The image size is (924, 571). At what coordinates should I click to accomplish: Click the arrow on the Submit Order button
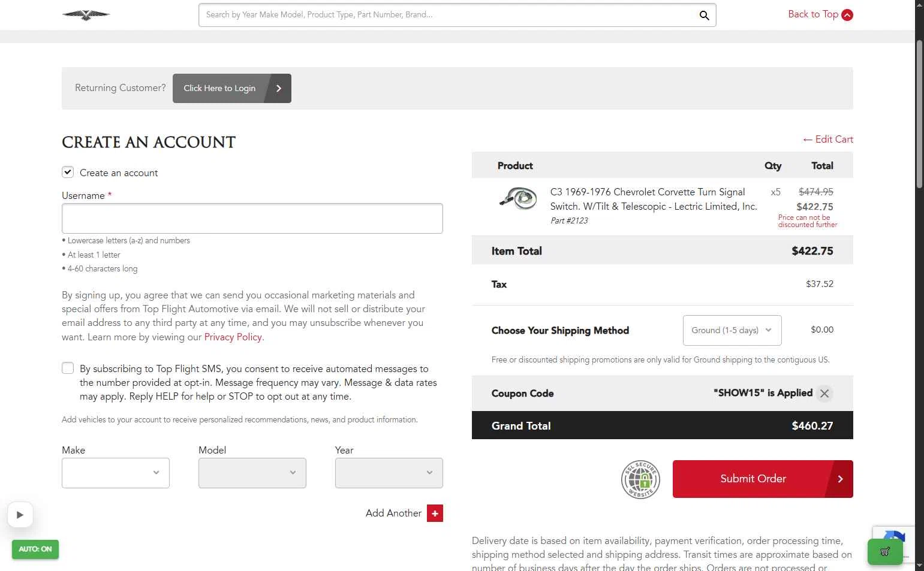point(840,479)
